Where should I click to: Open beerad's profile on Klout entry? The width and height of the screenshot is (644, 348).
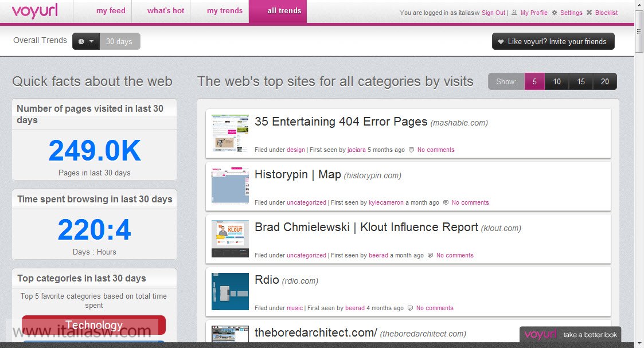pos(378,255)
